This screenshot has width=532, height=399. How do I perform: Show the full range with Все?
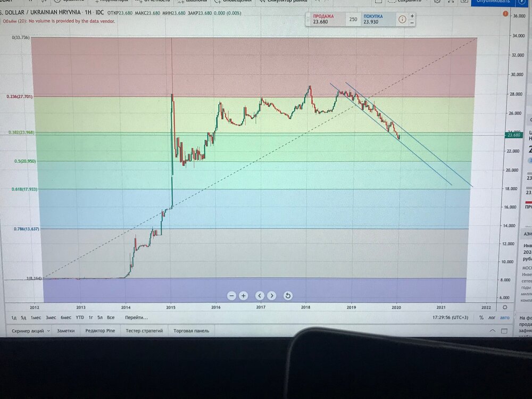pyautogui.click(x=111, y=318)
